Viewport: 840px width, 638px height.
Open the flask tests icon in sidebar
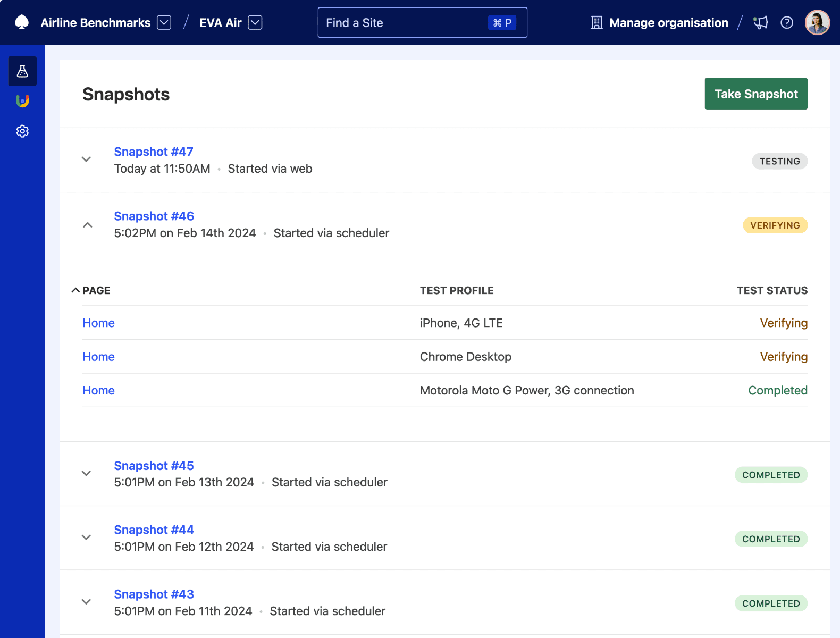coord(22,71)
